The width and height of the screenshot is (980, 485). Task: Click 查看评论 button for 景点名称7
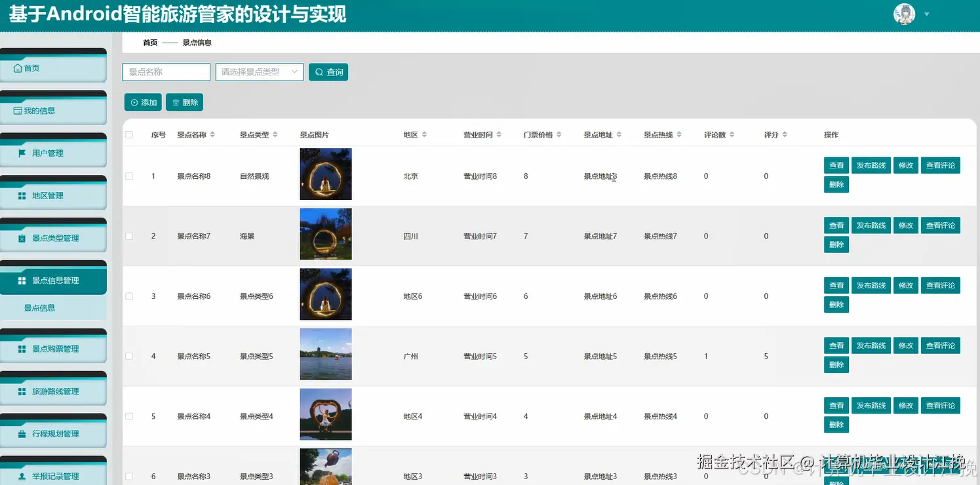pyautogui.click(x=941, y=225)
